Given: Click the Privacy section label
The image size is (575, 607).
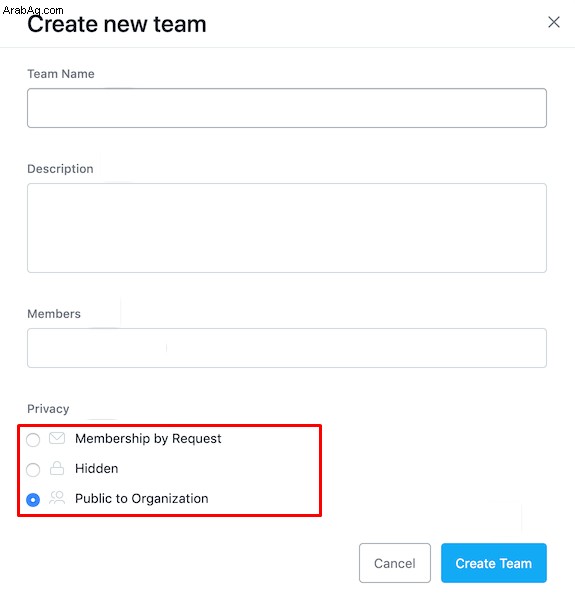Looking at the screenshot, I should click(x=48, y=409).
